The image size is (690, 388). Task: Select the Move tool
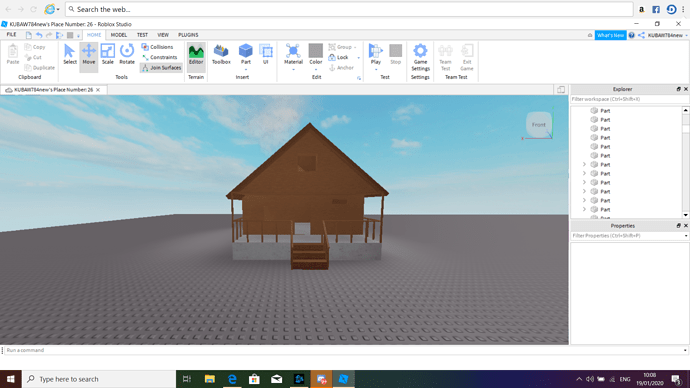click(88, 55)
